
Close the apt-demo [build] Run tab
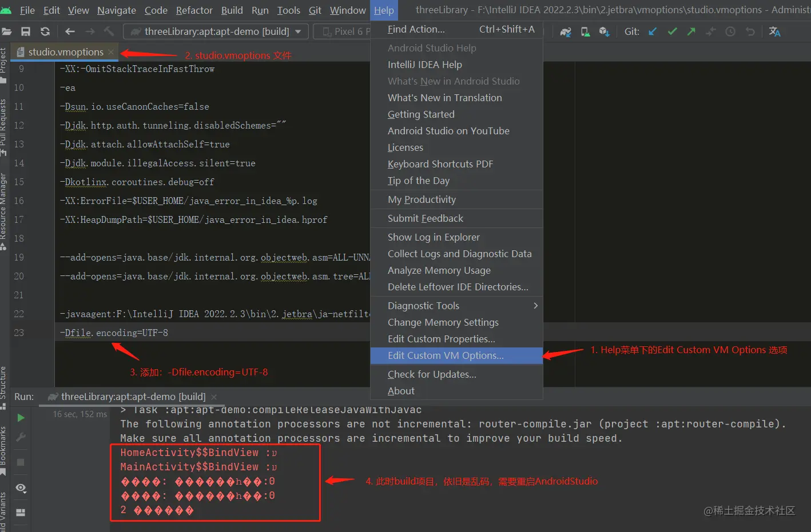coord(214,397)
